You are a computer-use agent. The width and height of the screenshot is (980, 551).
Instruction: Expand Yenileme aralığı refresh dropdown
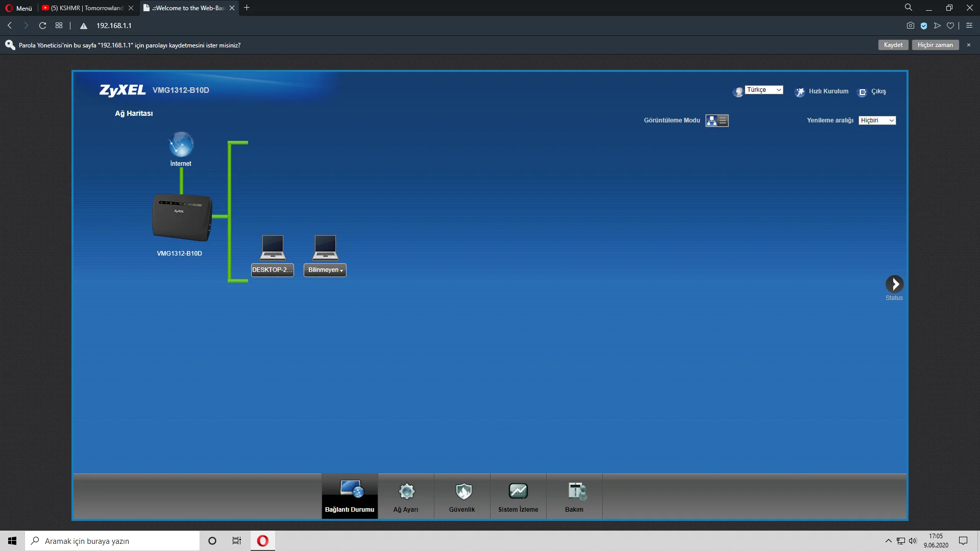pos(877,120)
